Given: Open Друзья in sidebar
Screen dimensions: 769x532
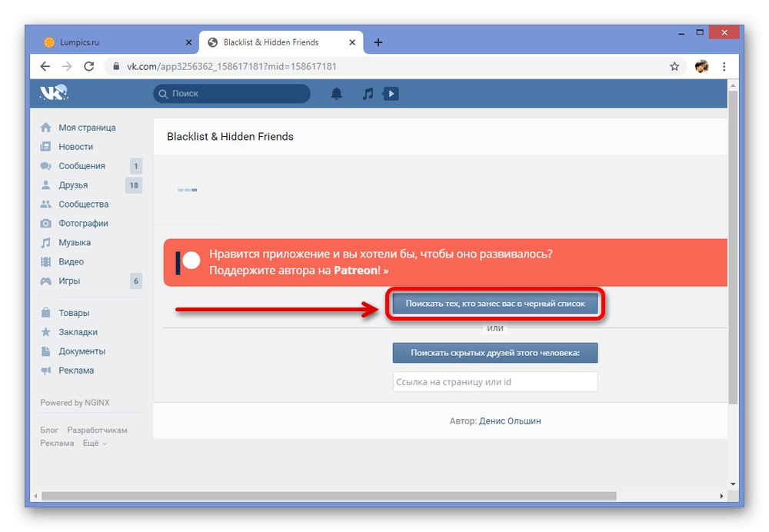Looking at the screenshot, I should pyautogui.click(x=74, y=185).
